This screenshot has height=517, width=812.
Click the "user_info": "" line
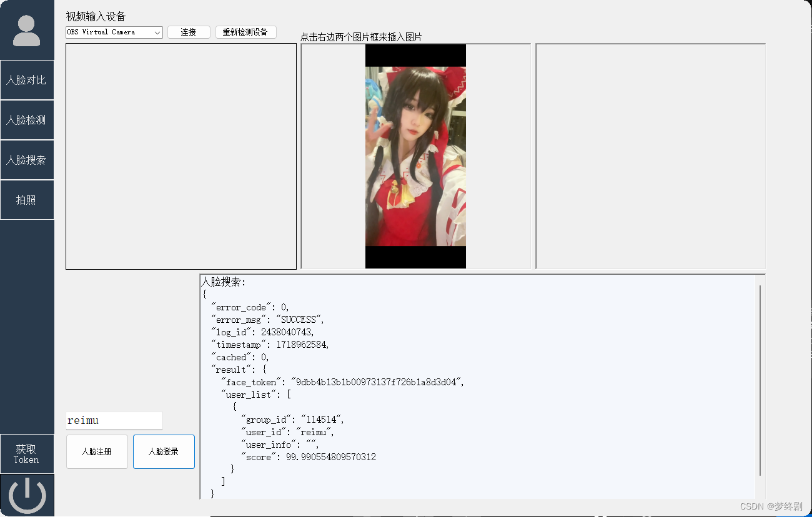[280, 445]
